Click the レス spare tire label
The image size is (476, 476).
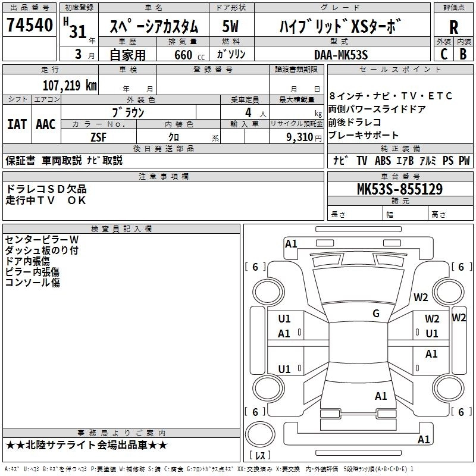coord(260,455)
